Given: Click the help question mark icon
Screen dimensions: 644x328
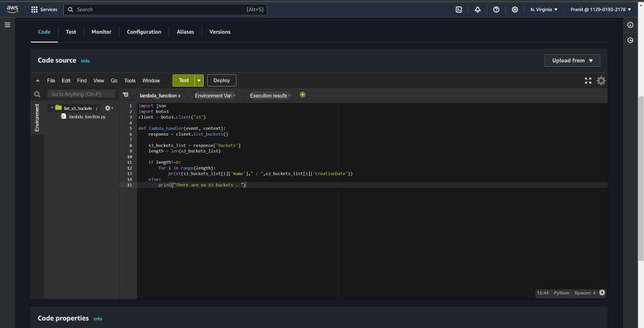Looking at the screenshot, I should [496, 9].
